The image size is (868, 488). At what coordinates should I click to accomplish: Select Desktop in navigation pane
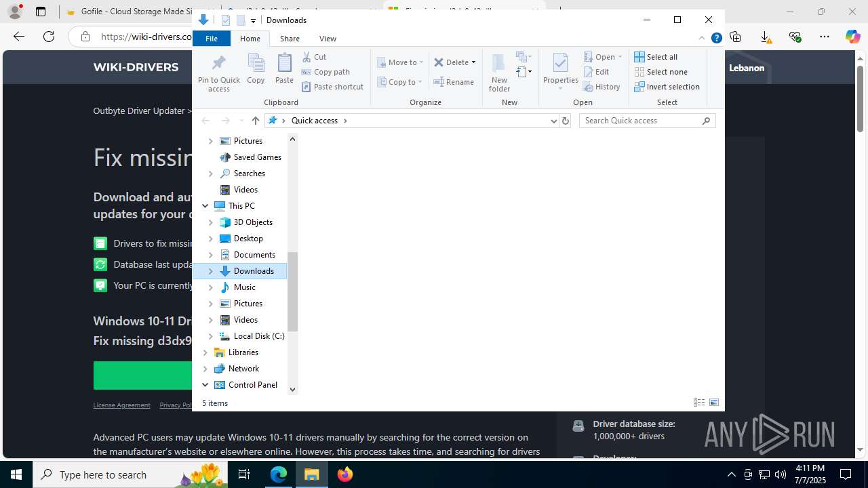point(248,239)
